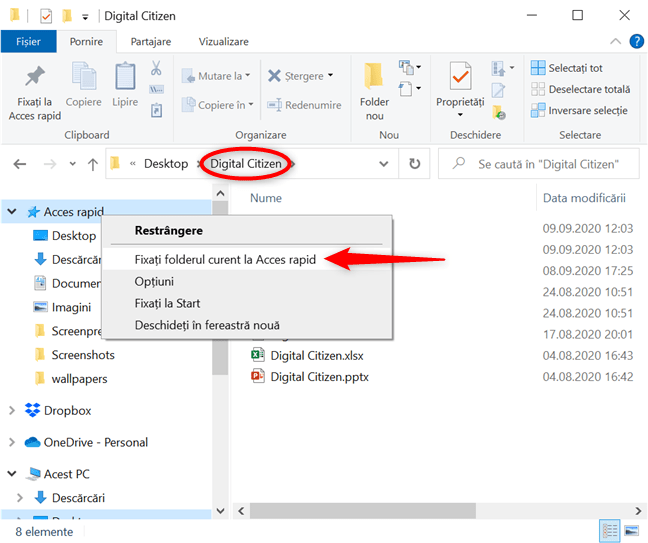648x543 pixels.
Task: Open the Deschidere open-with dropdown arrow
Action: tap(512, 67)
